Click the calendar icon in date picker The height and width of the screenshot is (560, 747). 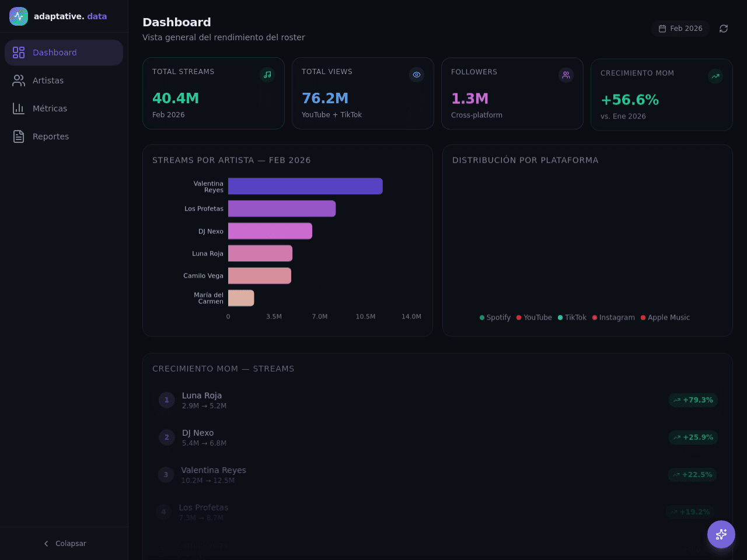point(662,29)
